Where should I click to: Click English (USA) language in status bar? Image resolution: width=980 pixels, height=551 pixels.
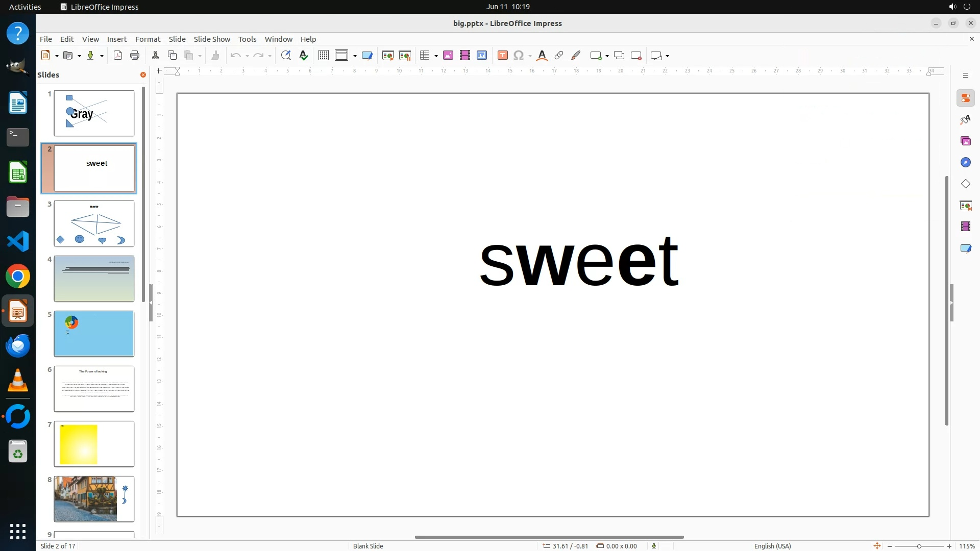tap(772, 546)
